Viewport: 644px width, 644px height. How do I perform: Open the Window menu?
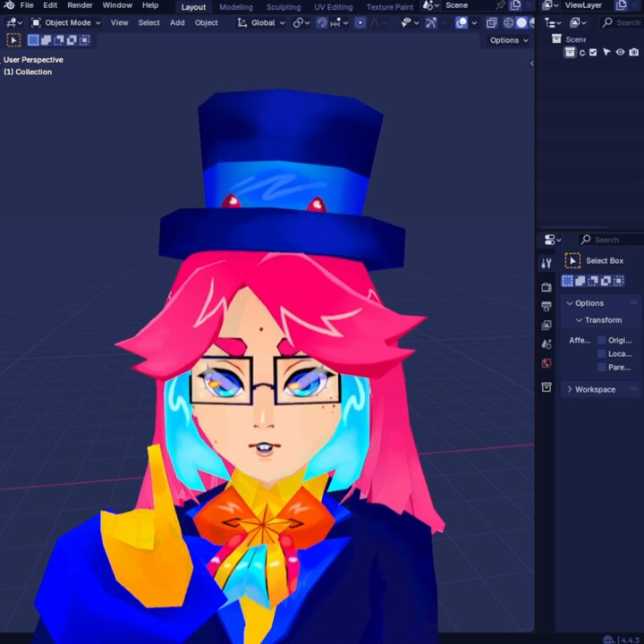pyautogui.click(x=117, y=5)
